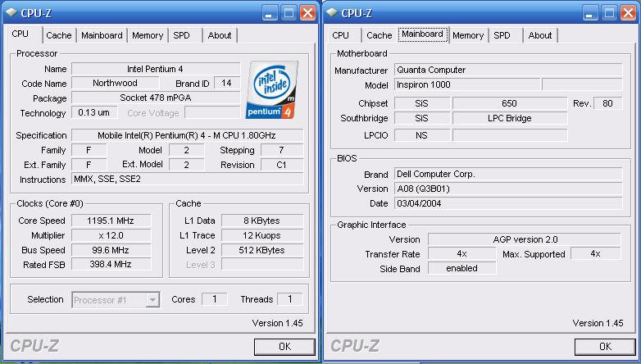
Task: Click the Inspiron 1000 model field
Action: [x=467, y=84]
